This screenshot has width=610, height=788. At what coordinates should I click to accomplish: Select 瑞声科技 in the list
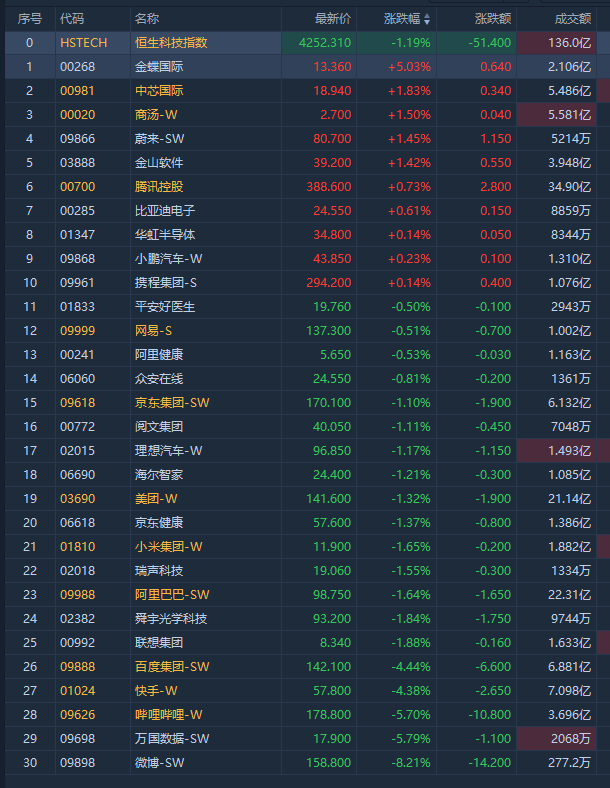click(159, 571)
